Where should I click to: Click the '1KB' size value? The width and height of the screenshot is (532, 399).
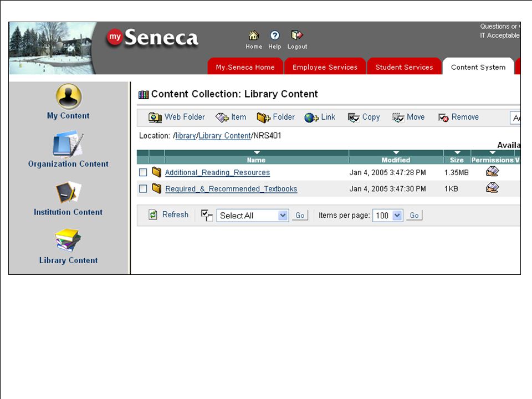tap(451, 188)
